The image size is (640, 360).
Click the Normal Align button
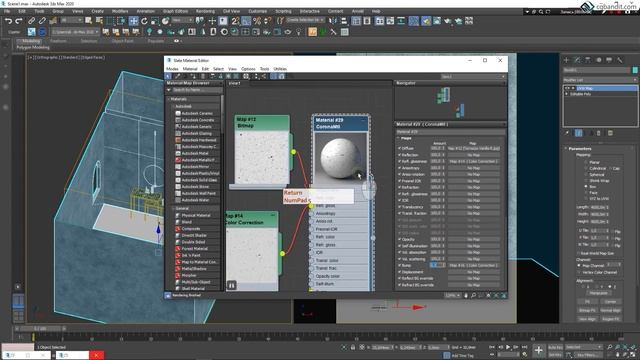611,310
